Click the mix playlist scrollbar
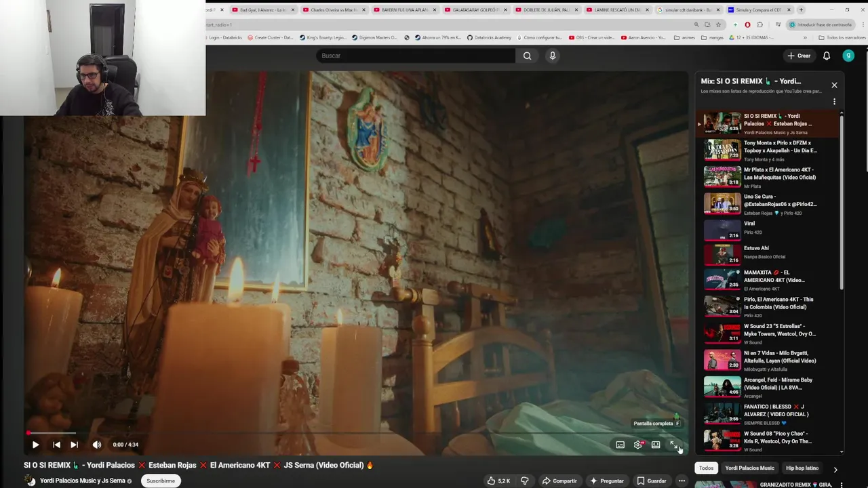 842,203
